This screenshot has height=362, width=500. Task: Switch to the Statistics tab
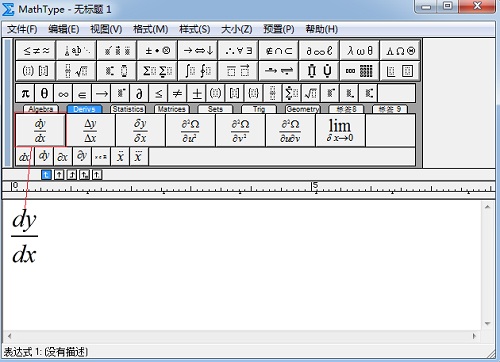(x=128, y=109)
